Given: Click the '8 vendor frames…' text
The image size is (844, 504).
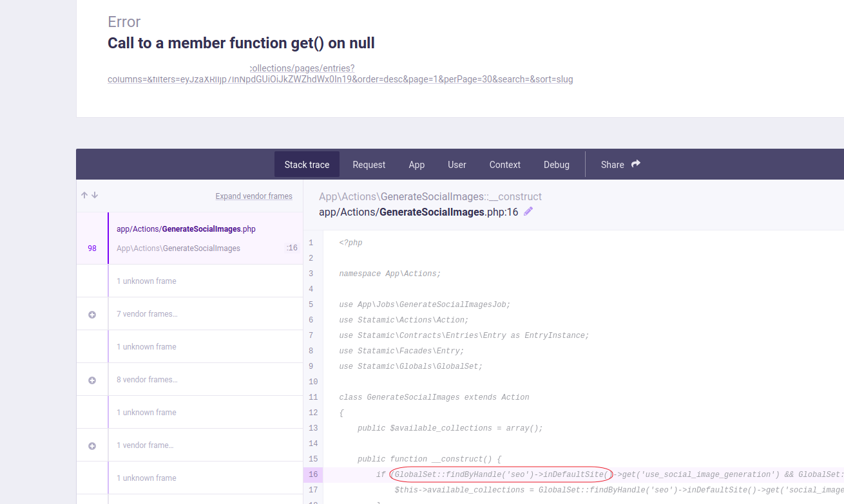Looking at the screenshot, I should 147,380.
